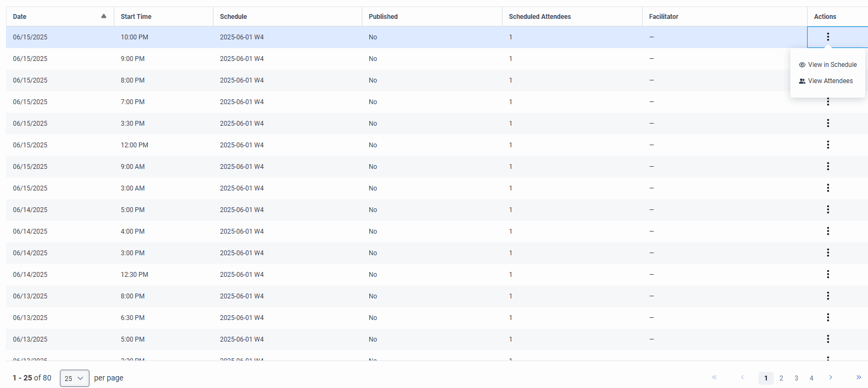Go to page 3
868x388 pixels.
(796, 378)
